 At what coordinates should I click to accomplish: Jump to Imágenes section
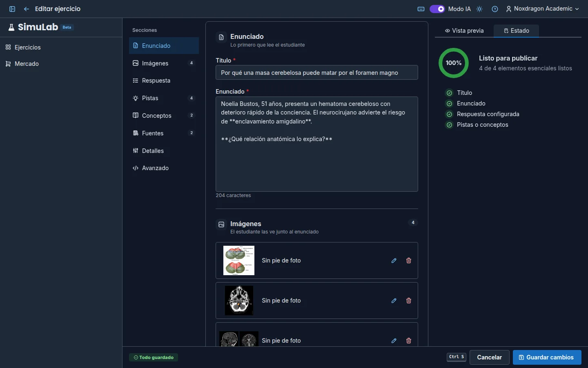[164, 63]
